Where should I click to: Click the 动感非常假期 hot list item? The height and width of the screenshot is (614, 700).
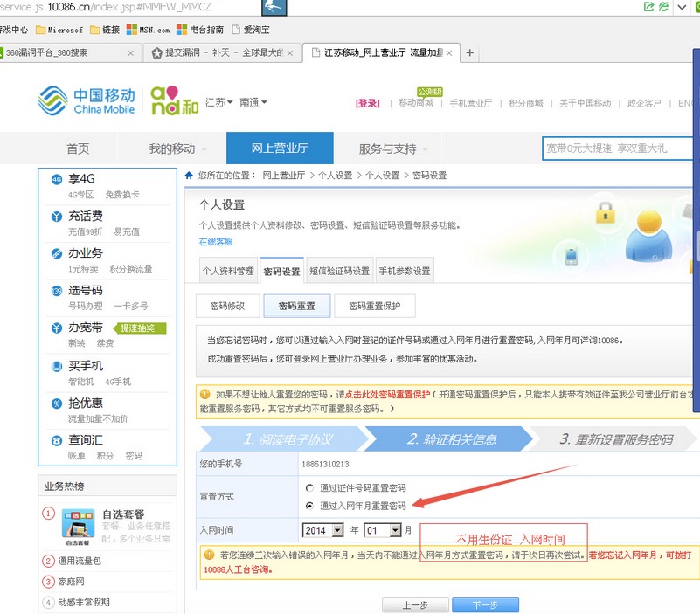(x=84, y=603)
